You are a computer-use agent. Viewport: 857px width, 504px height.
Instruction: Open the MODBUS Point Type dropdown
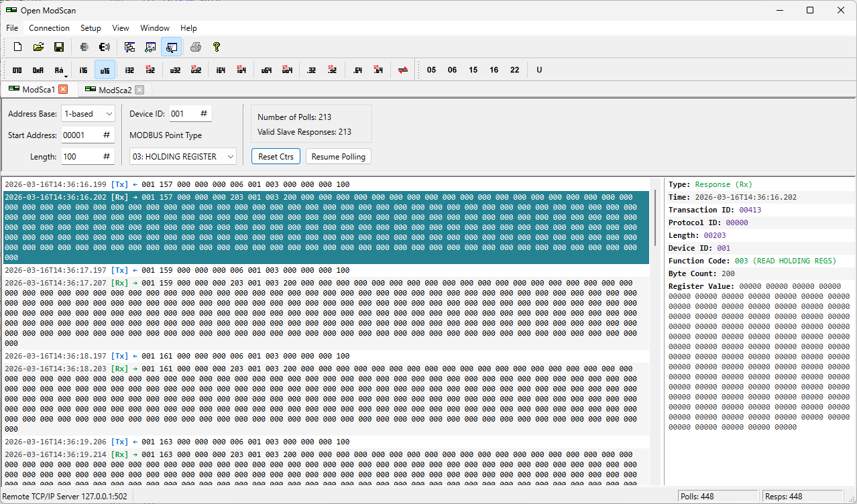(x=182, y=155)
